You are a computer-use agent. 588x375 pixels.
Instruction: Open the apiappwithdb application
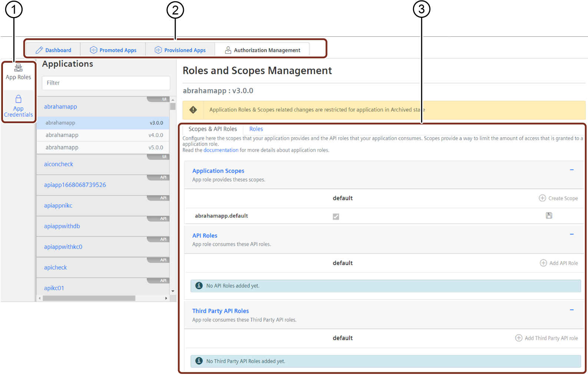click(x=103, y=226)
